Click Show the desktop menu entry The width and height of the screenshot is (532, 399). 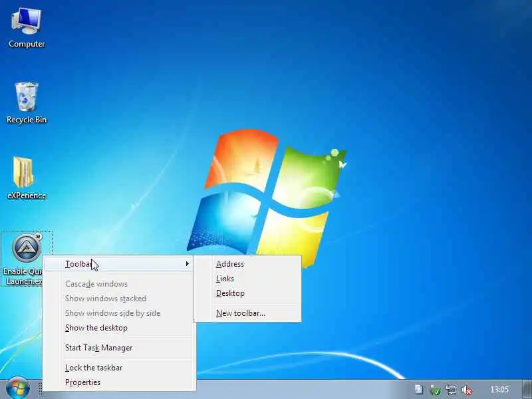119,328
